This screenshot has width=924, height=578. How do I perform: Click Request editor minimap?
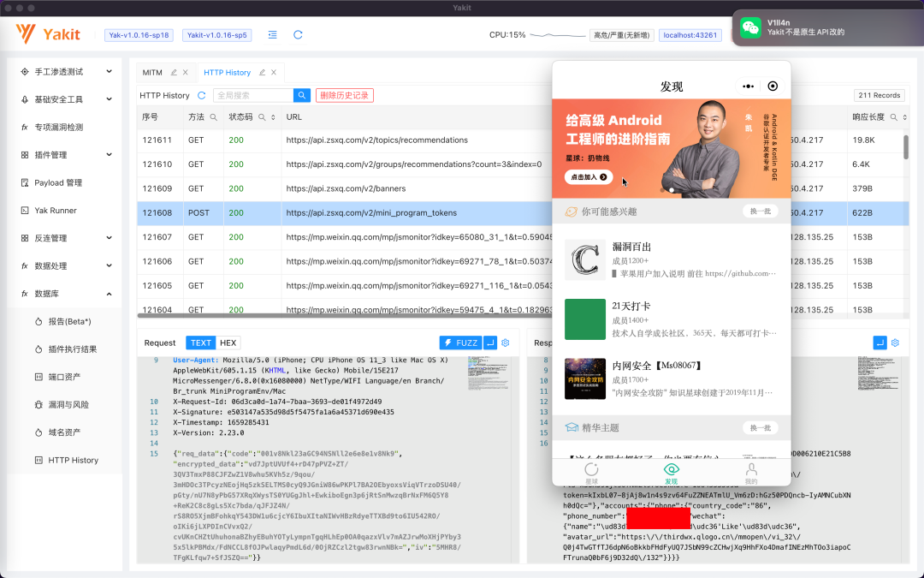(x=489, y=374)
